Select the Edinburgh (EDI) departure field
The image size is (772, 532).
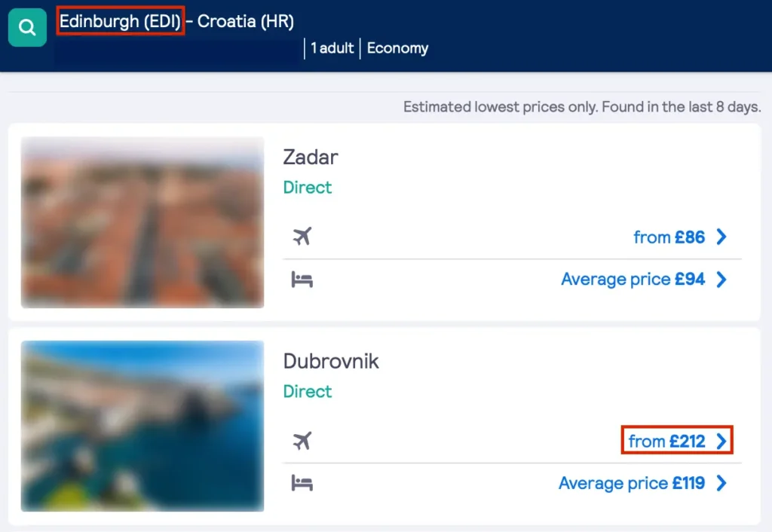pyautogui.click(x=120, y=21)
